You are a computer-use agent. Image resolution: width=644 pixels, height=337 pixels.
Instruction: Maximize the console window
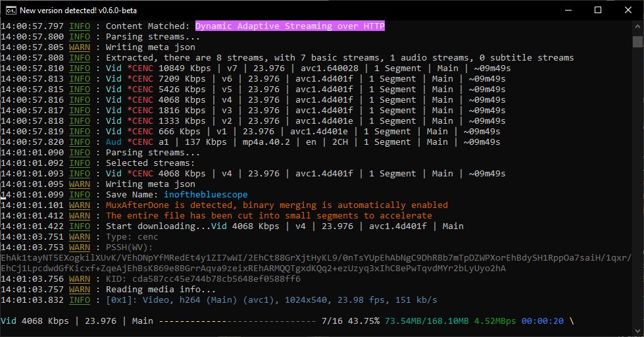click(598, 11)
